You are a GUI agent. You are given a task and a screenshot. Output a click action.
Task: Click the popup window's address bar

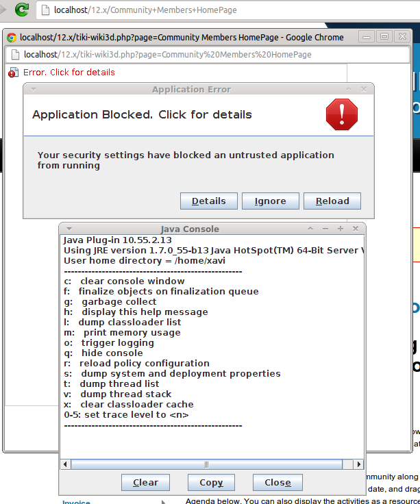tap(208, 55)
